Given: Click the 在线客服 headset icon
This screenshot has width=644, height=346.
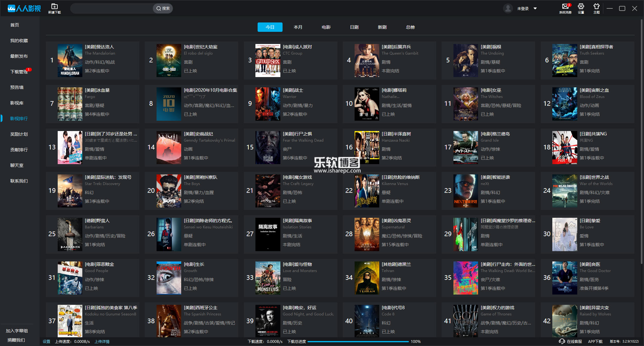Looking at the screenshot, I should tap(562, 341).
